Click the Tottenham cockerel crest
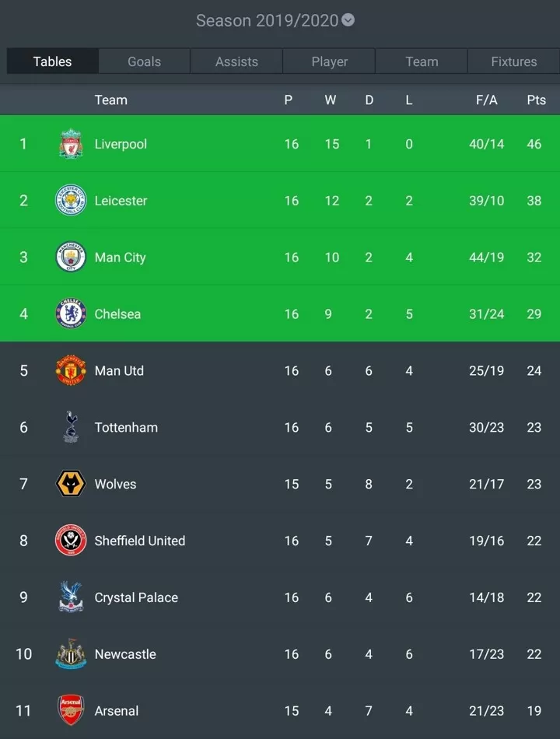Screen dimensions: 560x739 click(x=71, y=427)
